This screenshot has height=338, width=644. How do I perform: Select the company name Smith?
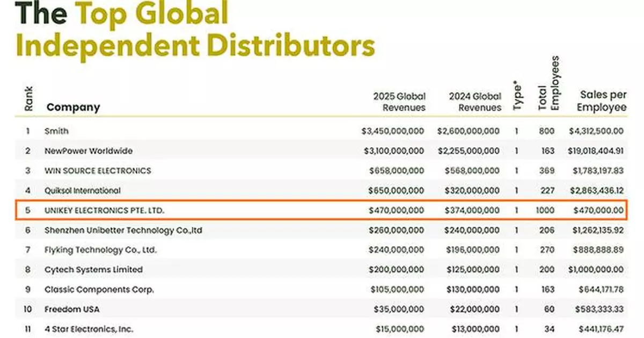tap(56, 131)
